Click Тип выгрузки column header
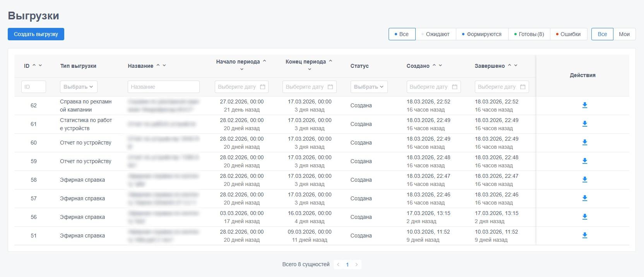The image size is (644, 277). point(78,66)
